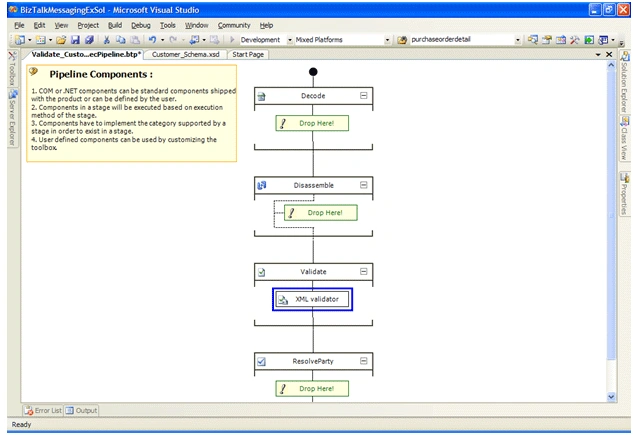Expand the Properties side panel

[625, 194]
